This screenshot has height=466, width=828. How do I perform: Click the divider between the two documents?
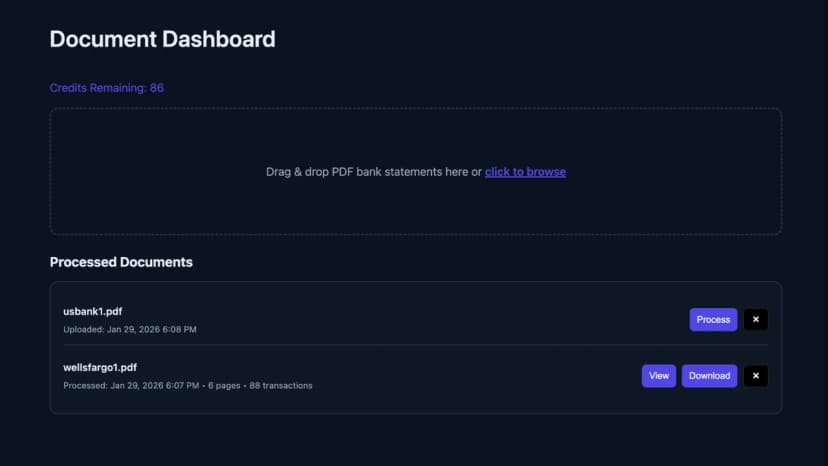[x=416, y=345]
